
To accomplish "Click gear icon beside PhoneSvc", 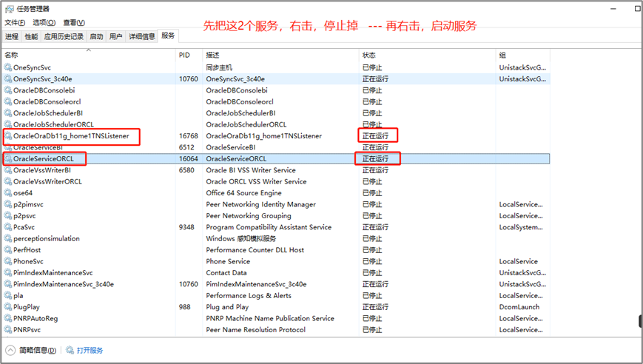I will pos(8,261).
